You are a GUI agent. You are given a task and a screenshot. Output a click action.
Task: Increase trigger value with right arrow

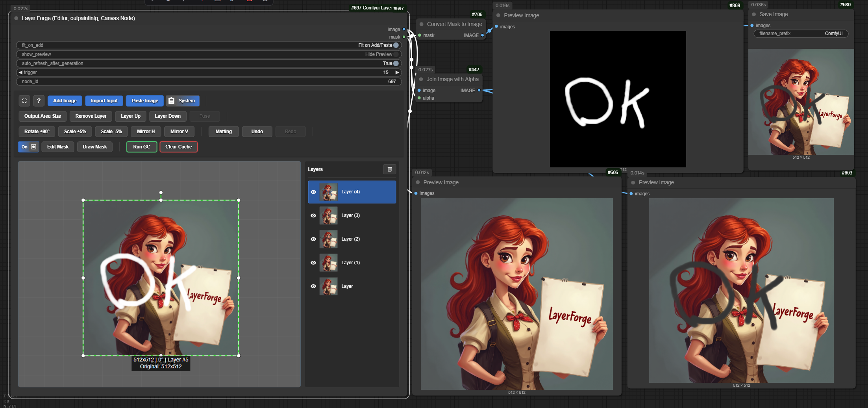point(397,72)
